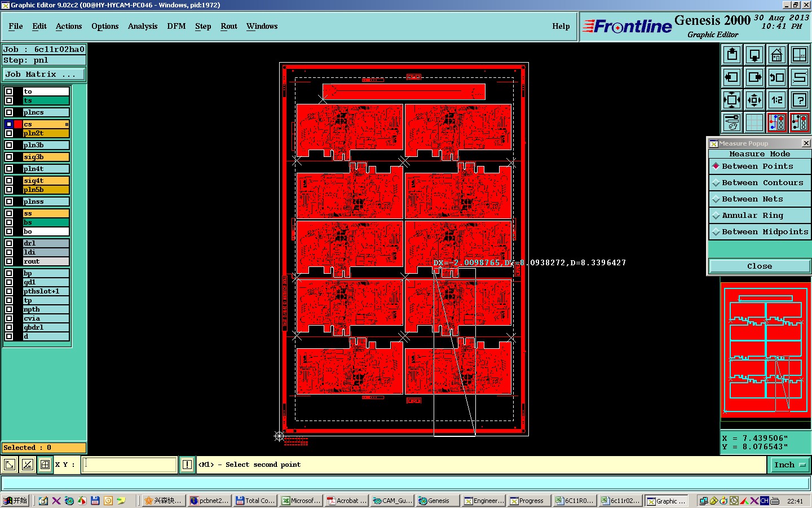The image size is (812, 508).
Task: Toggle the checkbox for layer to
Action: 9,91
